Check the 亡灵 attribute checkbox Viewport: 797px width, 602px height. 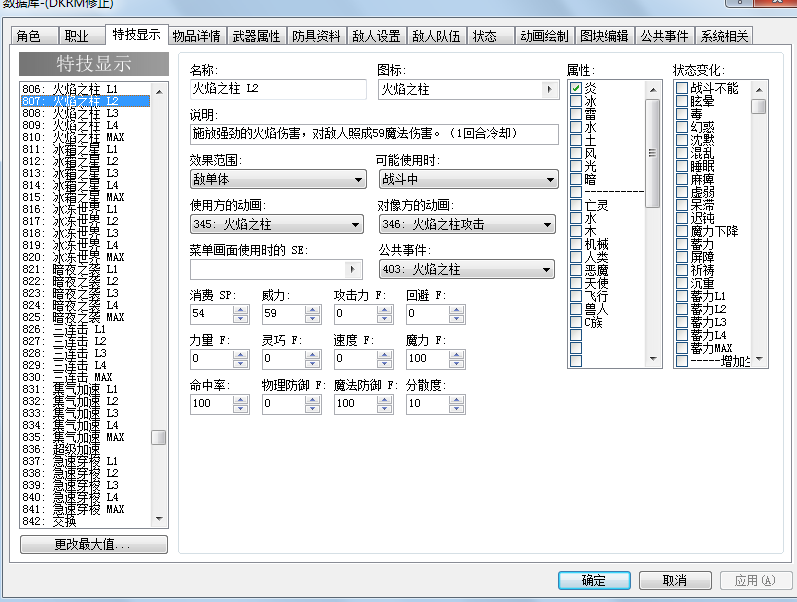click(x=576, y=205)
